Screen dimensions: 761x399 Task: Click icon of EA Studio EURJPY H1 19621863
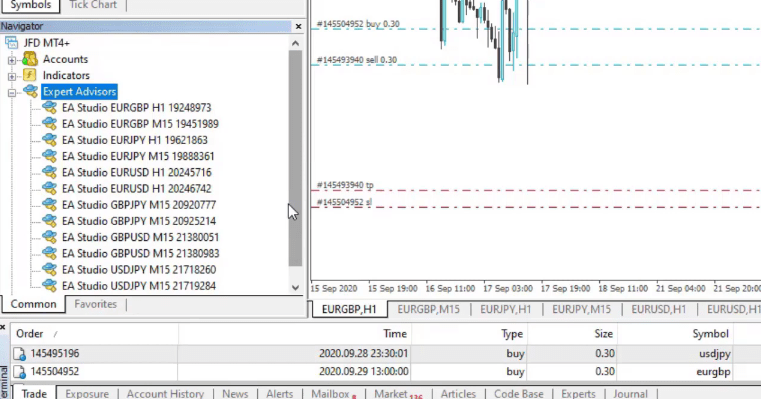pyautogui.click(x=49, y=140)
